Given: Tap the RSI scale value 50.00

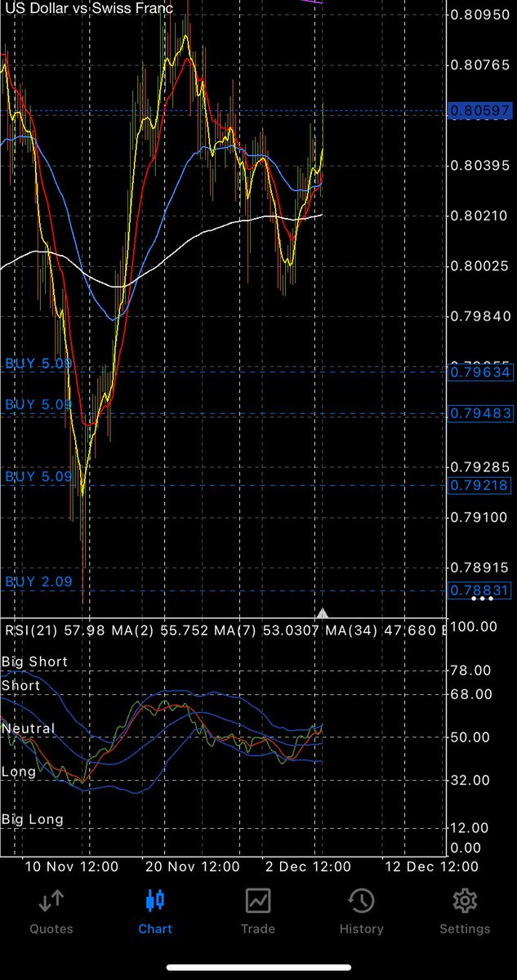Looking at the screenshot, I should pyautogui.click(x=470, y=737).
